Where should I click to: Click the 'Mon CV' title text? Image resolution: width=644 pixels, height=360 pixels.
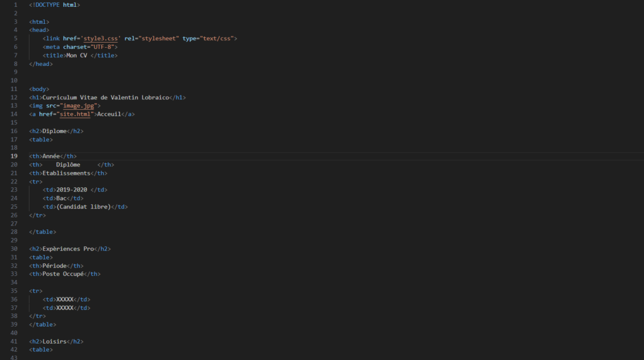(77, 55)
